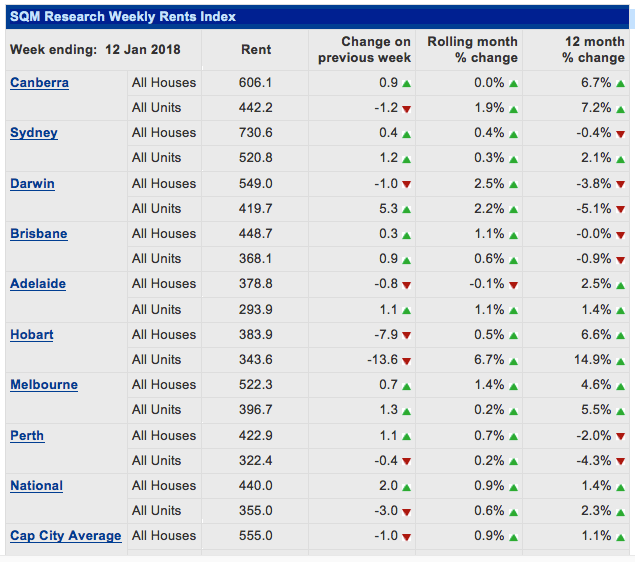Click the green up arrow beside Melbourne units 5.5%
This screenshot has height=562, width=635.
click(620, 411)
